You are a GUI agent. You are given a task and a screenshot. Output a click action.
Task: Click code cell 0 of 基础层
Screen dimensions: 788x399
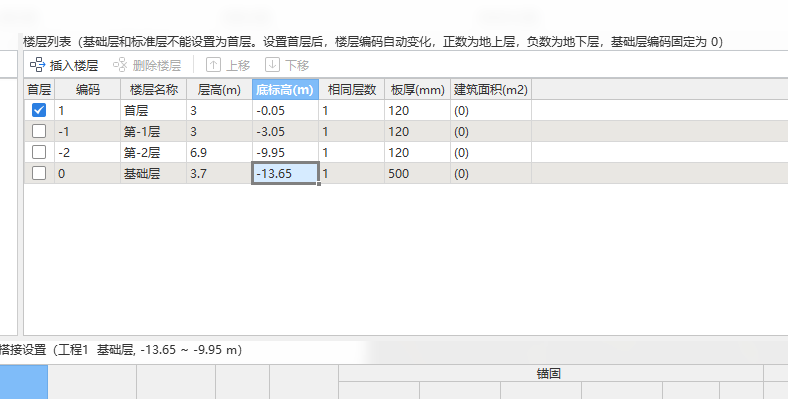pyautogui.click(x=87, y=174)
